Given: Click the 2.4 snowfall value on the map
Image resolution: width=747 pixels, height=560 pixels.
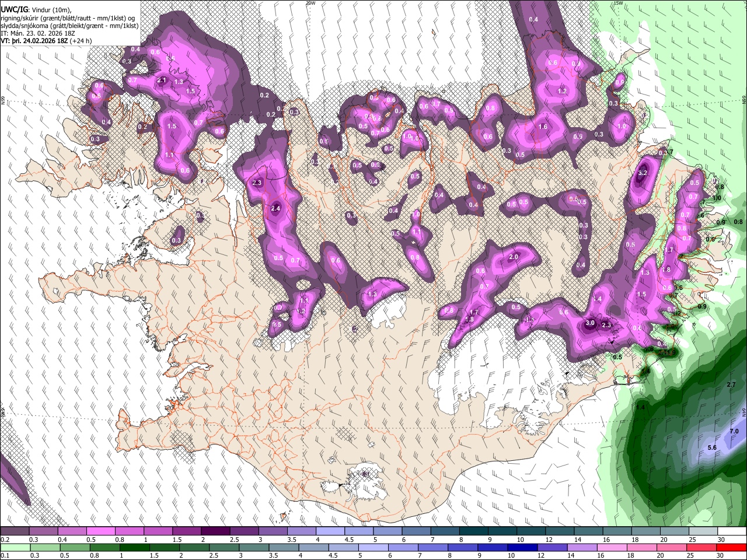Looking at the screenshot, I should (x=277, y=208).
